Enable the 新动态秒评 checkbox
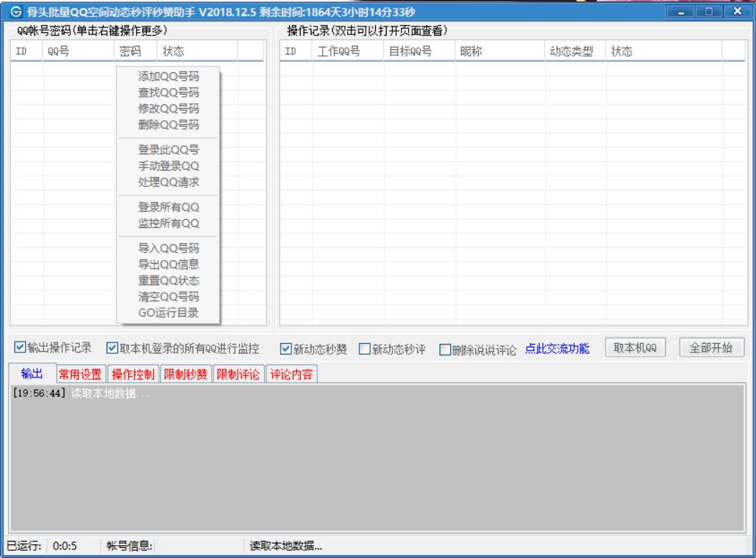The width and height of the screenshot is (756, 558). 364,349
